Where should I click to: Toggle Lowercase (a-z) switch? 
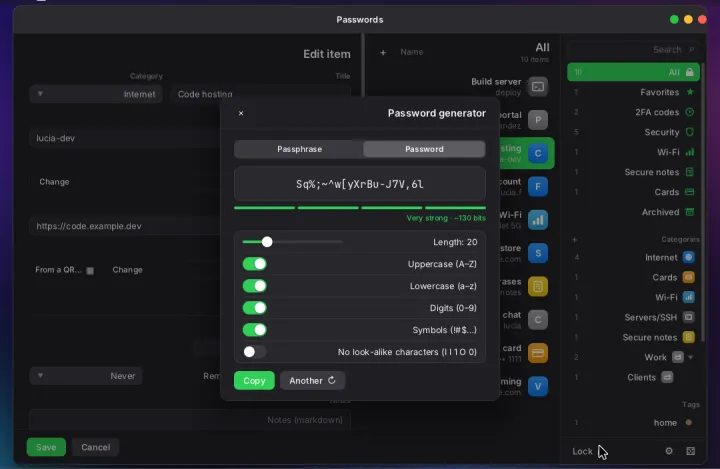[254, 286]
